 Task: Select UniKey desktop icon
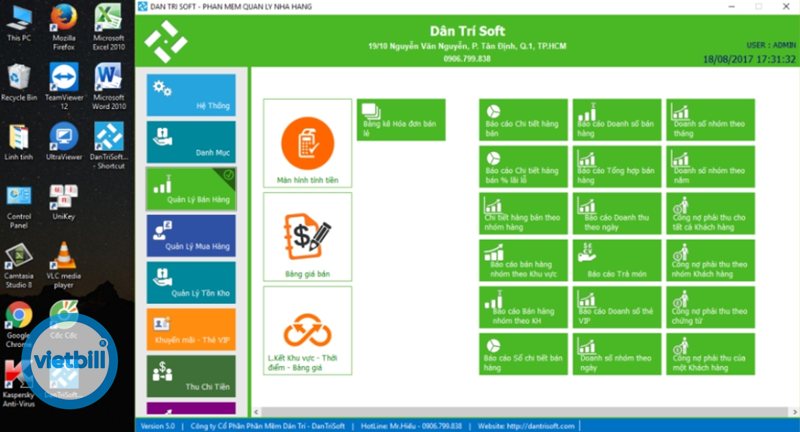coord(64,202)
